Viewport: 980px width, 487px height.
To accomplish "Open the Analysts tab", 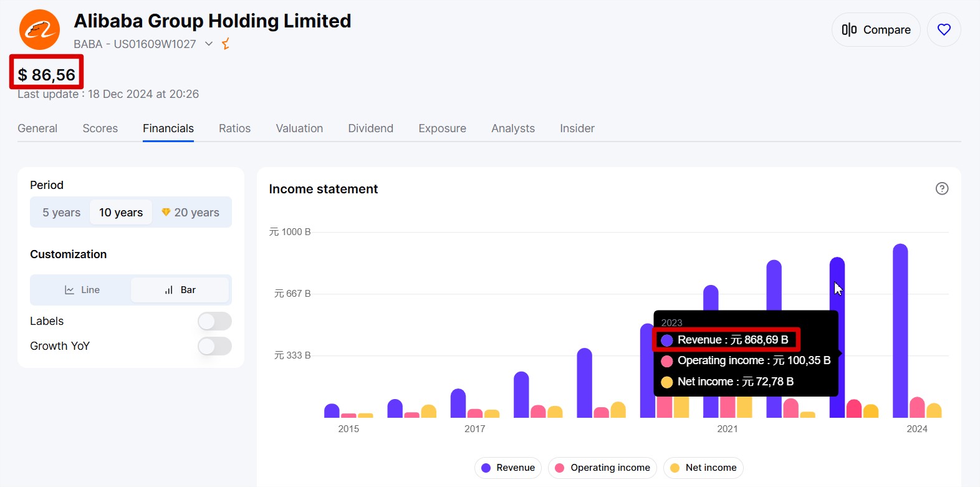I will tap(513, 128).
